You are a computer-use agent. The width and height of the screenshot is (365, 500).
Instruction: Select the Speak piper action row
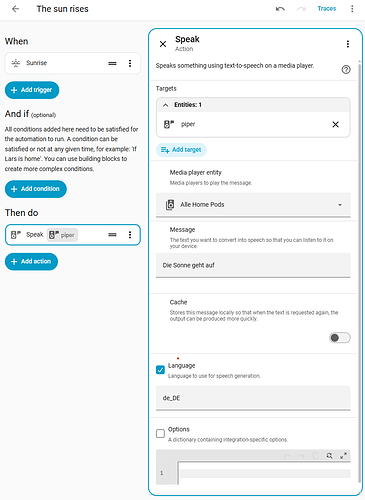click(73, 235)
